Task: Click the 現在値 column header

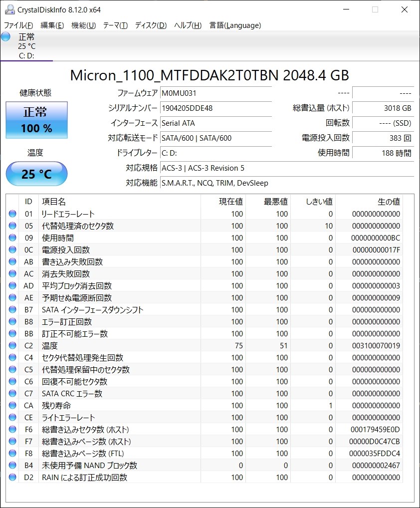Action: (x=223, y=202)
